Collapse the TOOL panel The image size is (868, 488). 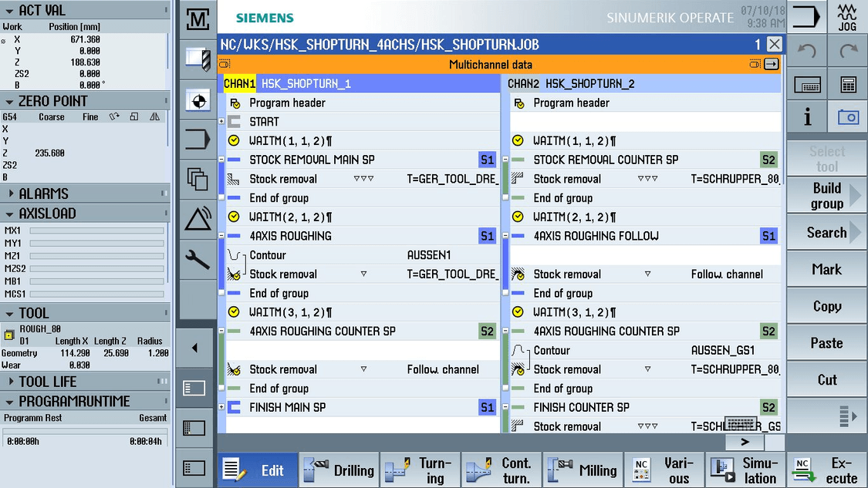point(9,314)
